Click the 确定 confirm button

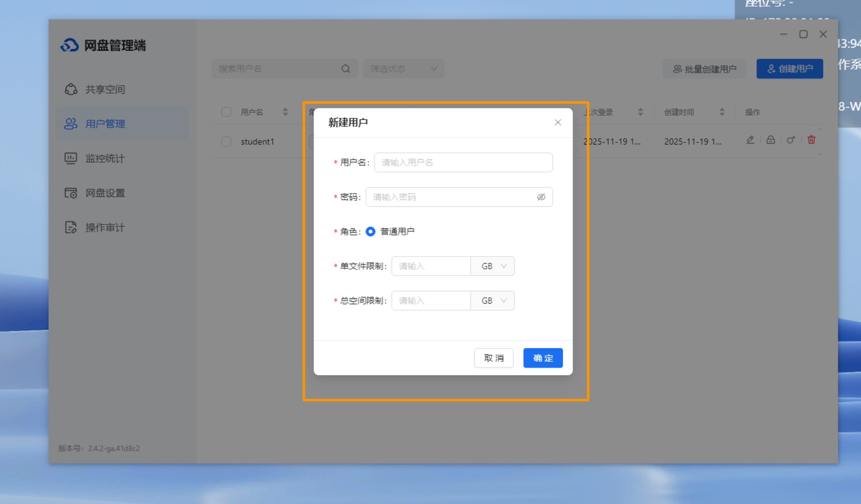[x=543, y=358]
